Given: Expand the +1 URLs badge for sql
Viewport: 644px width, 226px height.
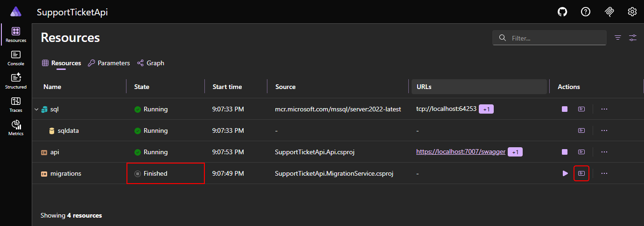Looking at the screenshot, I should (486, 109).
